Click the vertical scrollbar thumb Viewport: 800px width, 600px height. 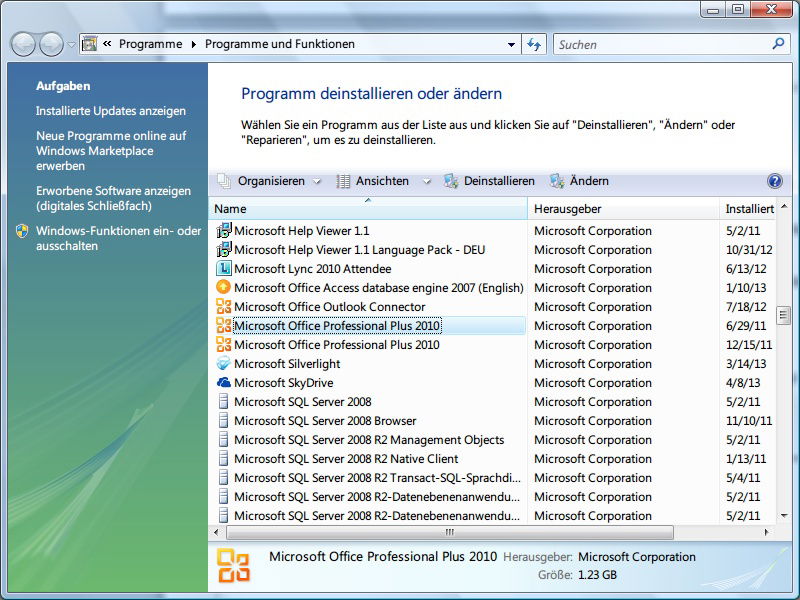(783, 315)
